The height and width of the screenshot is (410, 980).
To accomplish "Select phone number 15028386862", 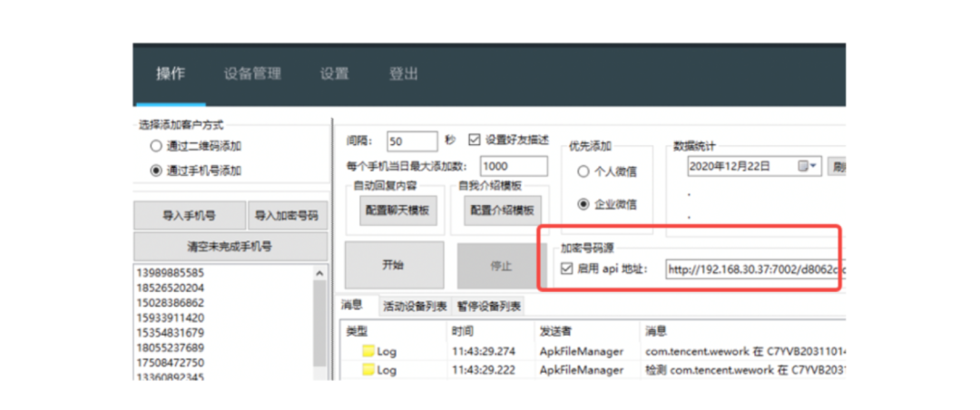I will click(x=170, y=302).
